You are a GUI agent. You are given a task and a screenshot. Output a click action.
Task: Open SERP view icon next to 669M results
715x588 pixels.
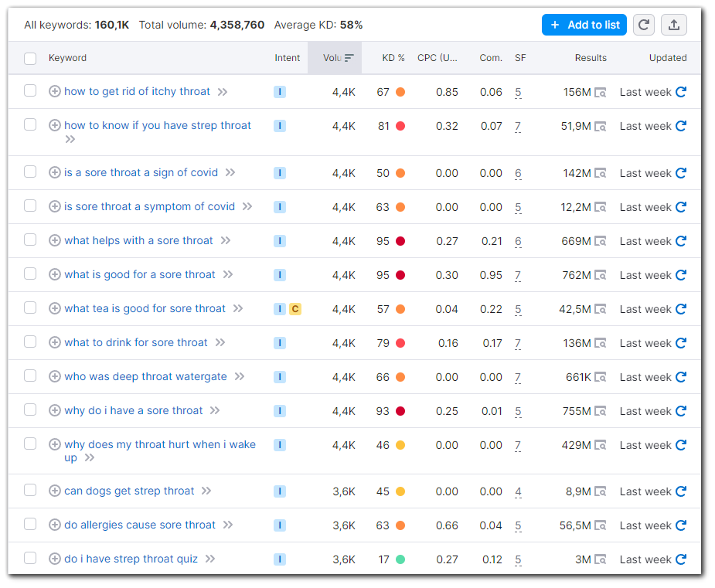click(600, 242)
